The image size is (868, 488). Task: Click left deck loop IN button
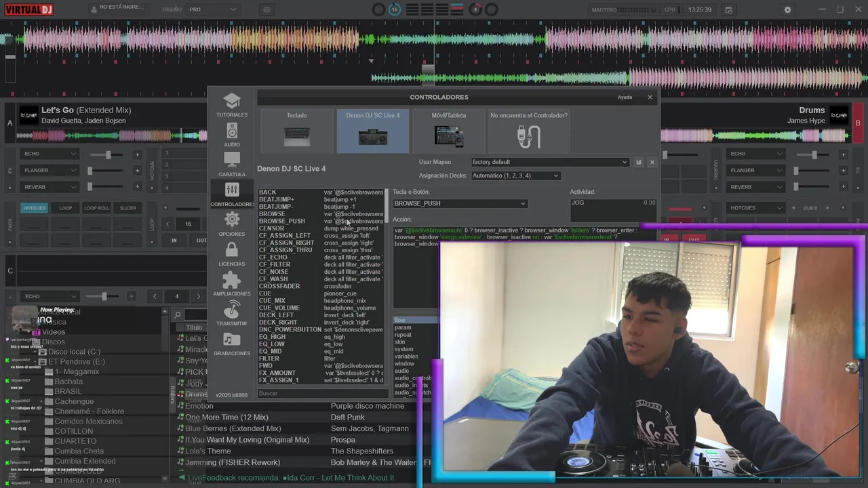point(174,240)
